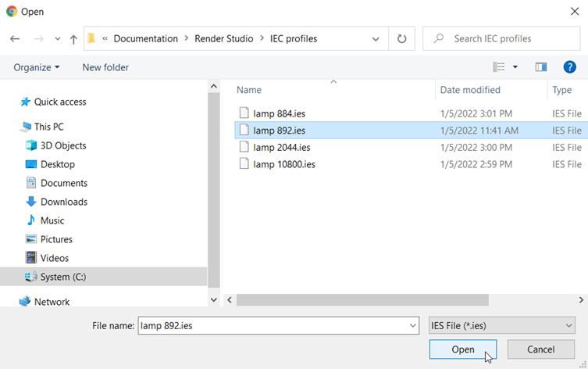
Task: Open the Videos folder
Action: click(x=55, y=258)
